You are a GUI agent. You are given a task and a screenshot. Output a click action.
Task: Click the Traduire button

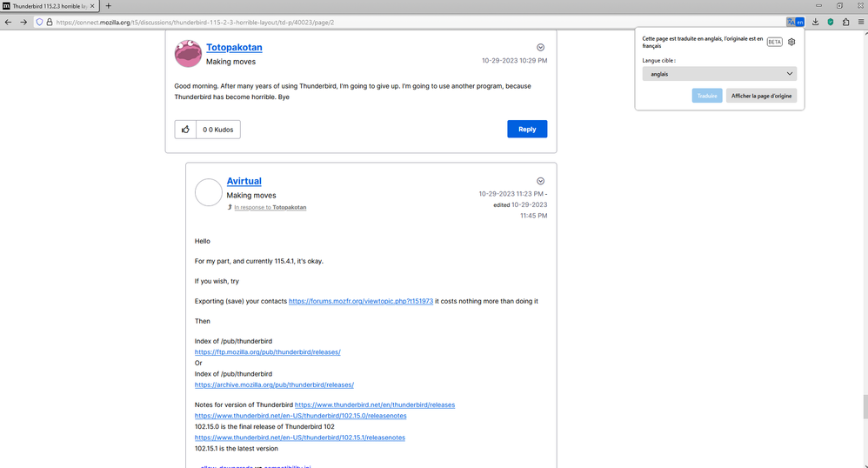(x=707, y=96)
